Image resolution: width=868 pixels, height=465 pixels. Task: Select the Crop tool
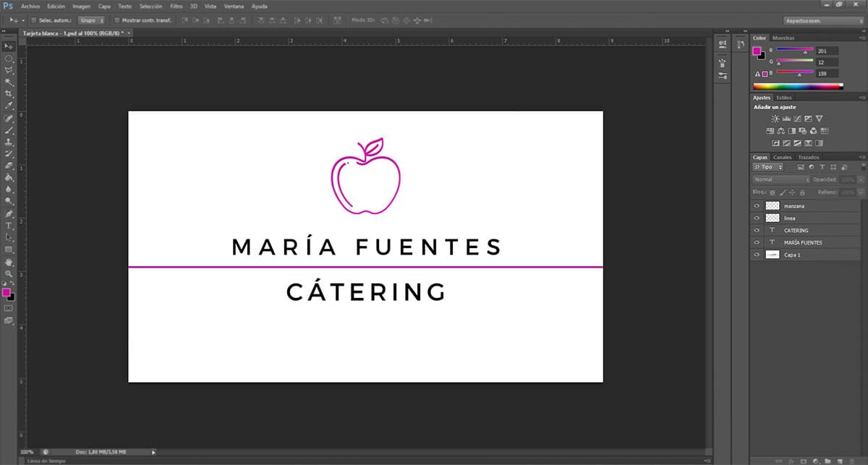9,94
